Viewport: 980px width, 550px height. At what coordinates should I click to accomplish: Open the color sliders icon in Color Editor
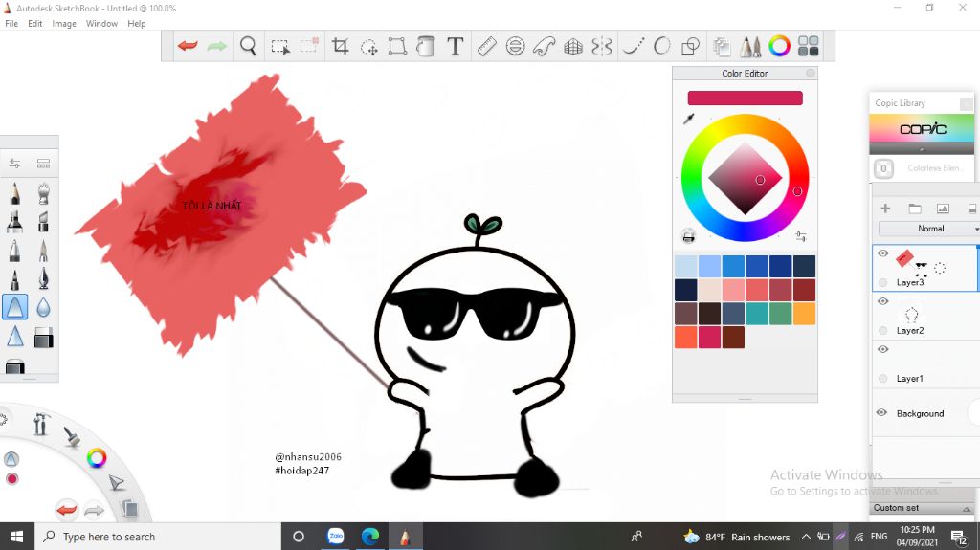[801, 236]
